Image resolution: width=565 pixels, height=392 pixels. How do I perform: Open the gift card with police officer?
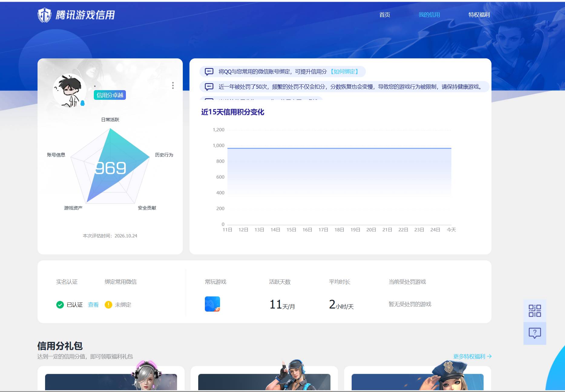(418, 378)
